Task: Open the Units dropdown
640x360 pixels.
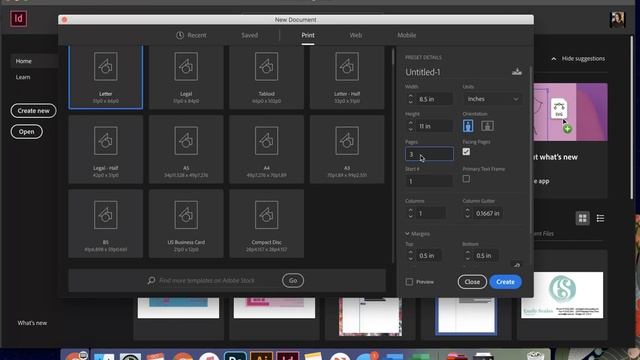Action: click(x=493, y=99)
